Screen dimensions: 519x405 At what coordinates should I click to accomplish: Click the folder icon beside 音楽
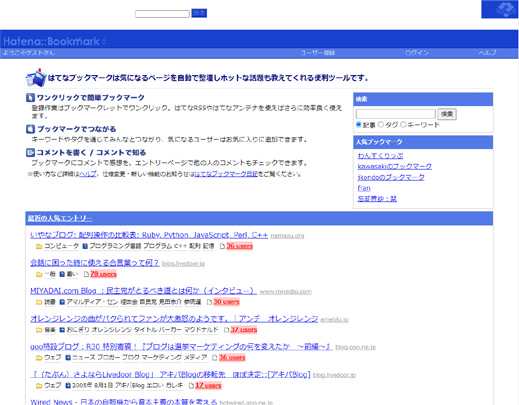39,330
